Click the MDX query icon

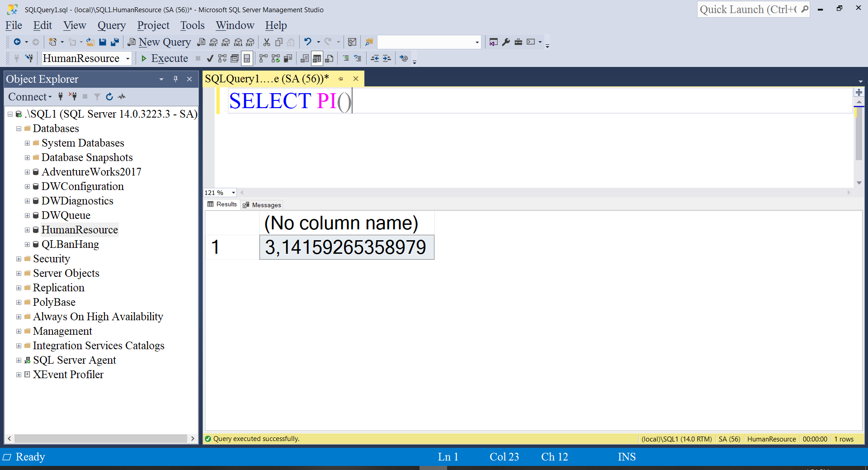point(213,42)
